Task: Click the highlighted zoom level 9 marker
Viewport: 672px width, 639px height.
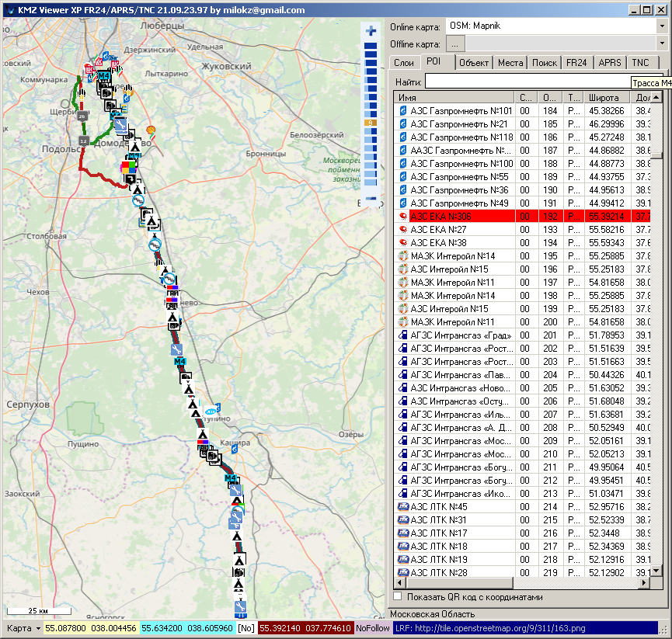Action: click(x=371, y=123)
